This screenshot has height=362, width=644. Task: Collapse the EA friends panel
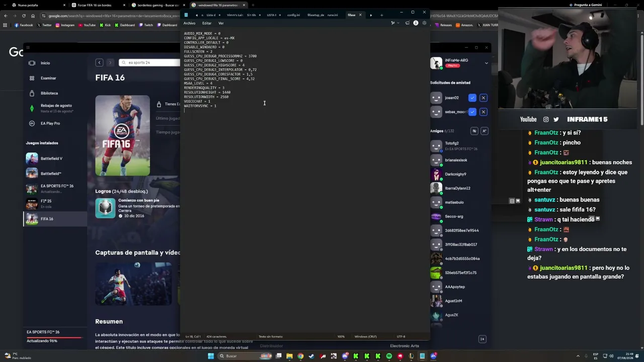[x=482, y=339]
